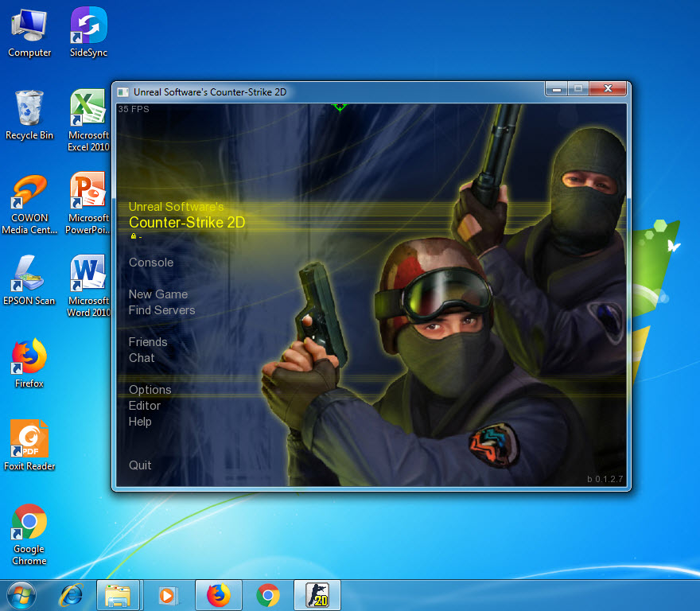Image resolution: width=700 pixels, height=611 pixels.
Task: Select the COWON Media Center shortcut
Action: click(29, 204)
